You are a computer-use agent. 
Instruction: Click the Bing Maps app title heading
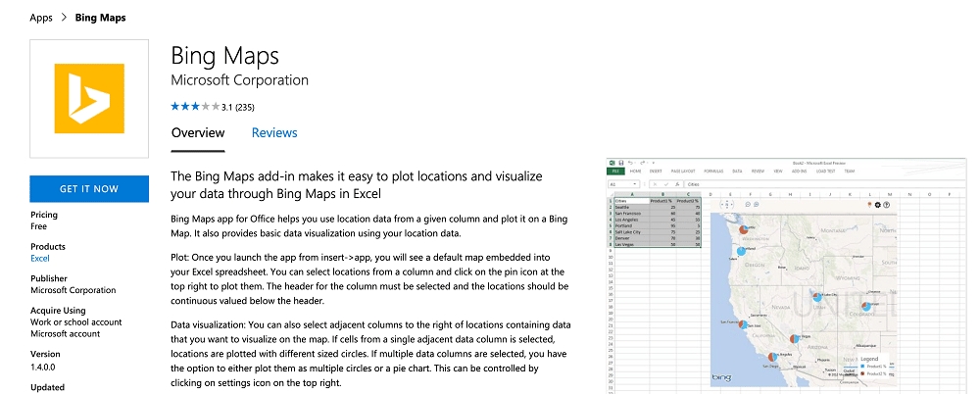(225, 56)
